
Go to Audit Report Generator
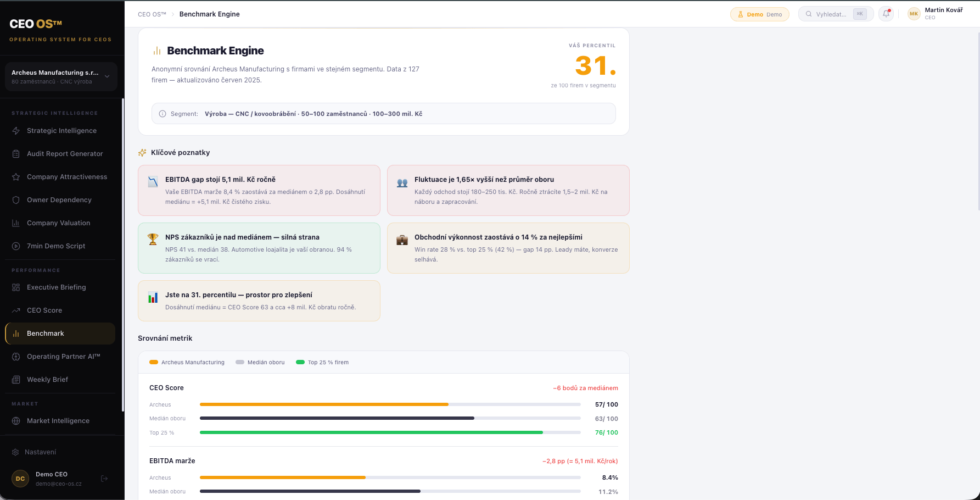pos(61,154)
